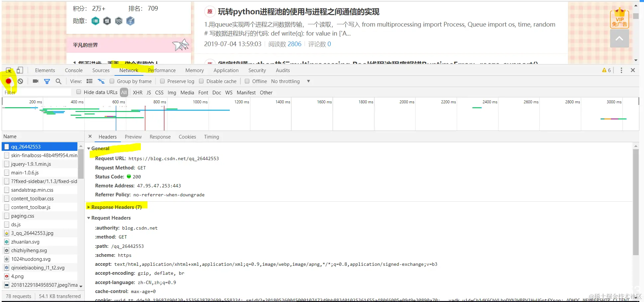
Task: Expand Response Headers (7) section
Action: click(89, 207)
